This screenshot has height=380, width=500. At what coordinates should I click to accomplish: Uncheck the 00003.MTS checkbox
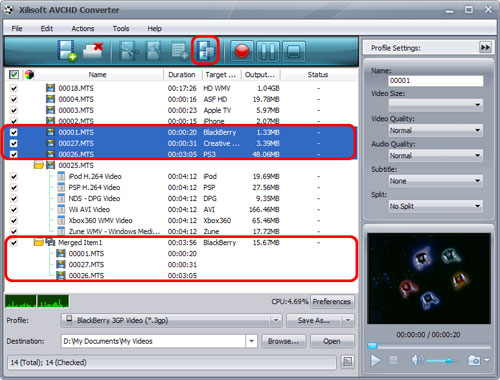14,110
